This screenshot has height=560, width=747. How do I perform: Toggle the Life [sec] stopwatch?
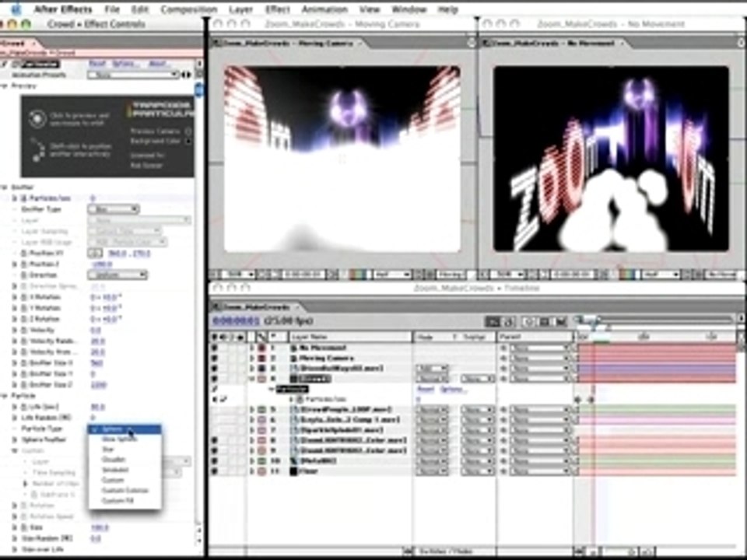pos(24,407)
